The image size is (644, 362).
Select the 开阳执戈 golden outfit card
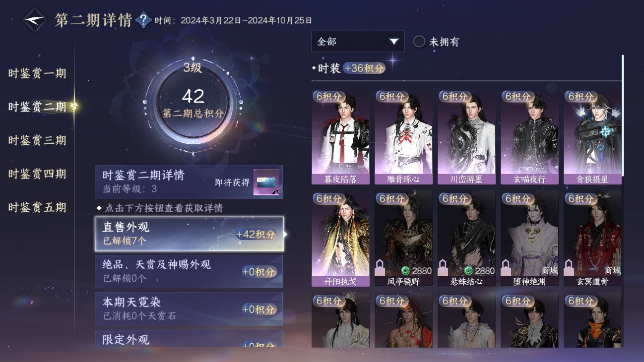[x=341, y=239]
